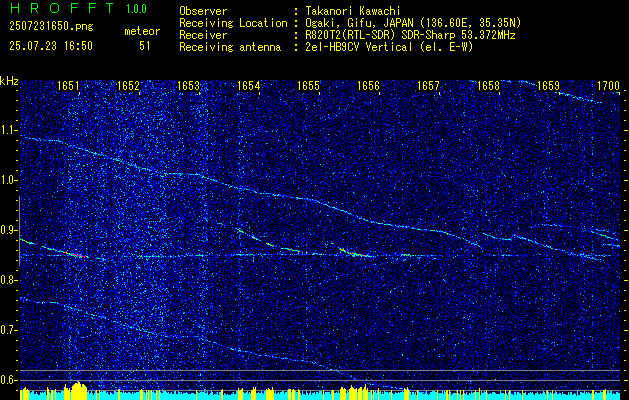
Task: Click the 1700 time marker
Action: click(x=609, y=85)
